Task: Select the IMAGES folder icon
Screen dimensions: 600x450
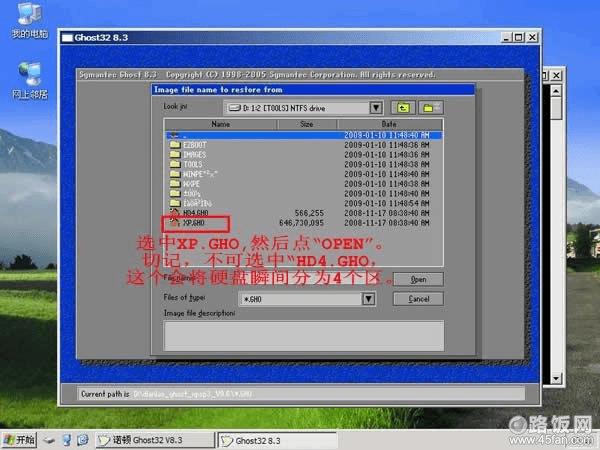Action: click(175, 154)
